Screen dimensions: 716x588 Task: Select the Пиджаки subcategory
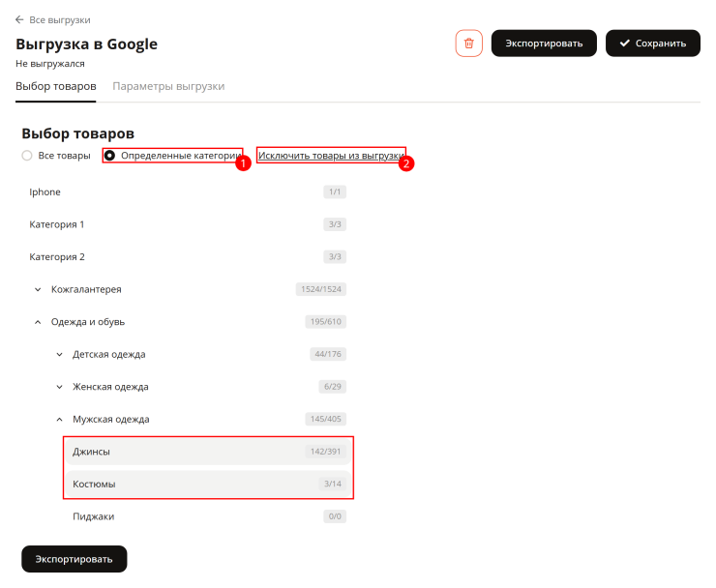(x=208, y=516)
